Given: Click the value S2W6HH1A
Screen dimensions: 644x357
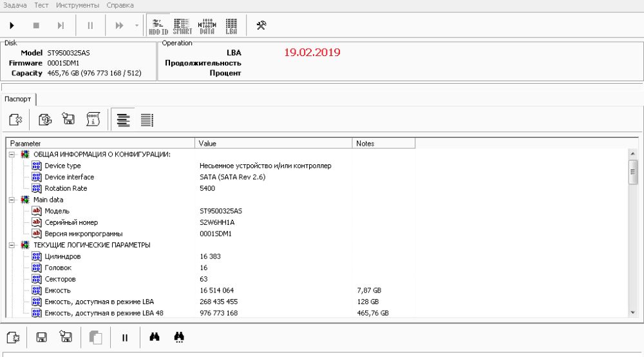Looking at the screenshot, I should (217, 222).
